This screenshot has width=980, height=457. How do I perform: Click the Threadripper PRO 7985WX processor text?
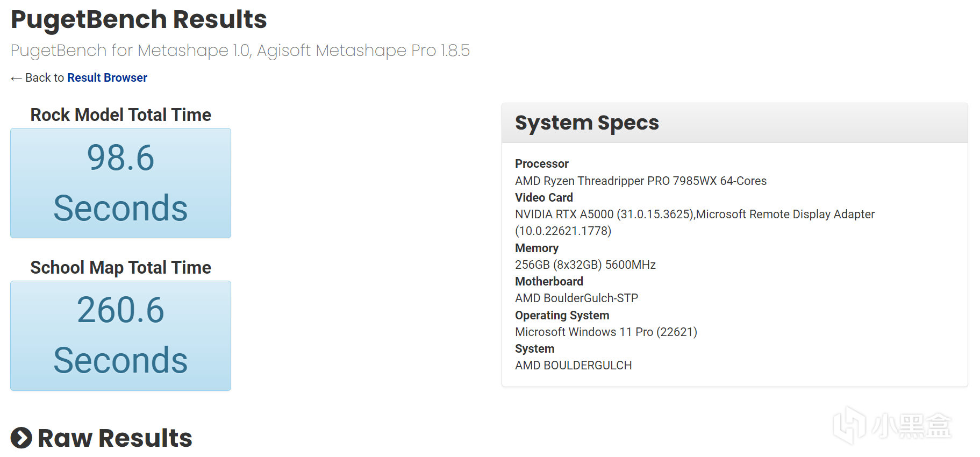click(640, 181)
